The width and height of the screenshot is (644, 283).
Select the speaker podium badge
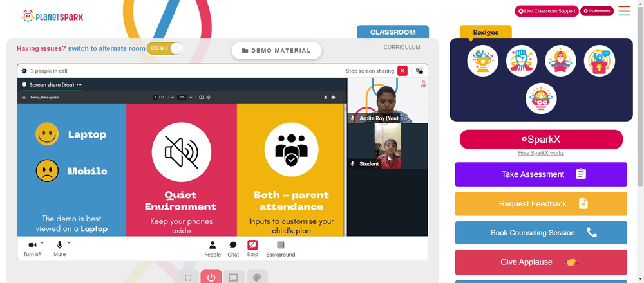pos(599,60)
